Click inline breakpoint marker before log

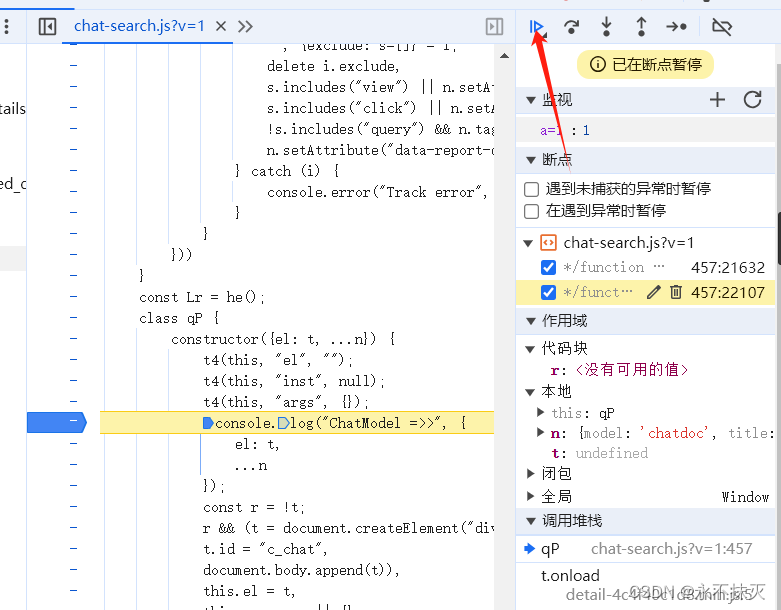coord(283,423)
